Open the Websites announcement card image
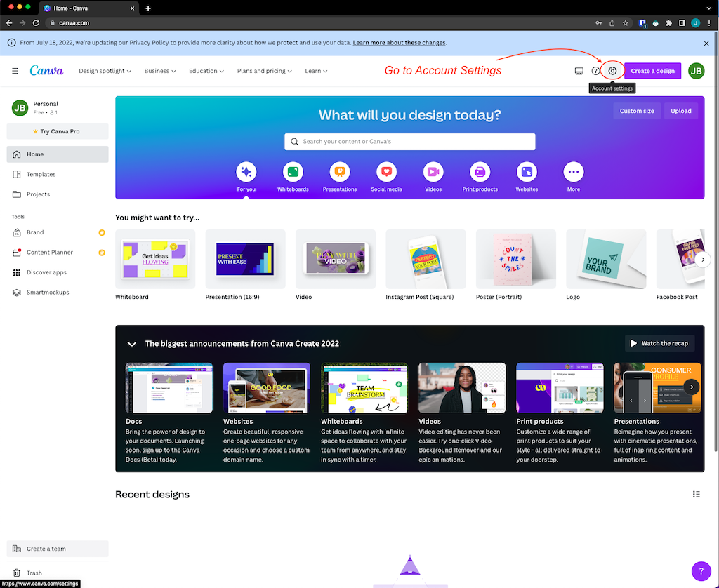This screenshot has height=588, width=719. (267, 388)
